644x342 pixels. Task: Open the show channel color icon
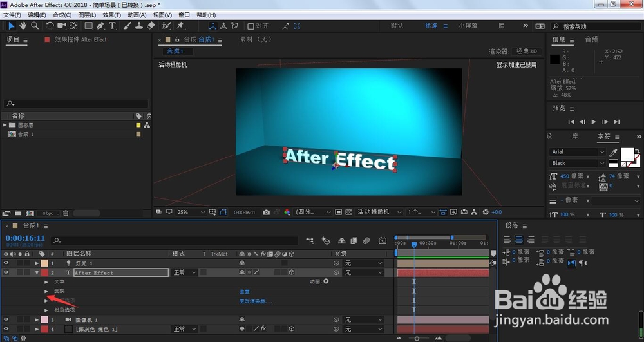tap(287, 213)
